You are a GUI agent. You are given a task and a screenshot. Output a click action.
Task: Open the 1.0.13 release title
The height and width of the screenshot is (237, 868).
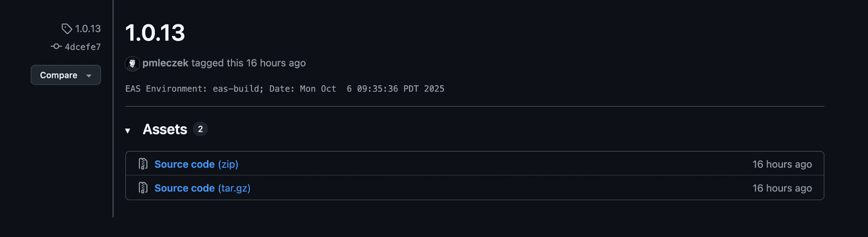pyautogui.click(x=155, y=33)
